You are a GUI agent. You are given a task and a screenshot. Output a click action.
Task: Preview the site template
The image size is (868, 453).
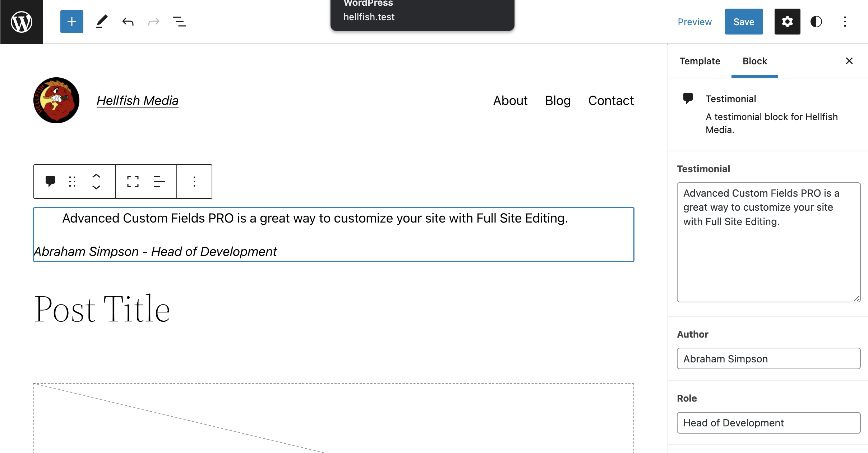coord(695,22)
